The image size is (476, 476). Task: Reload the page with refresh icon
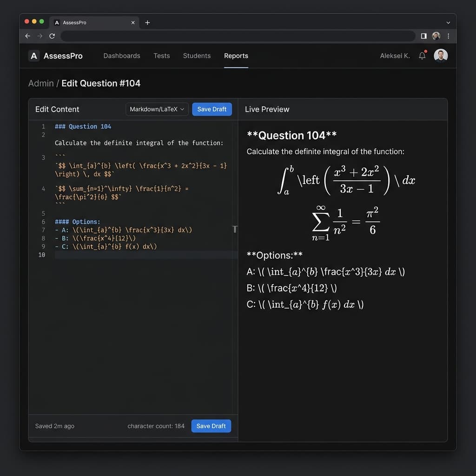(52, 36)
